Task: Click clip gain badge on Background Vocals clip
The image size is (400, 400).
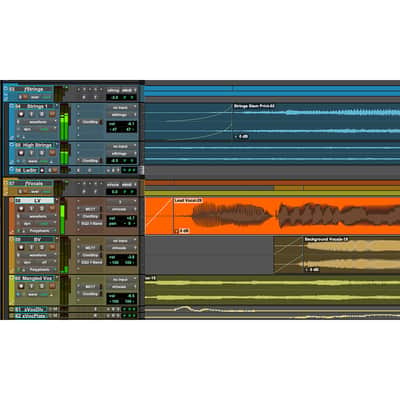Action: [x=312, y=269]
